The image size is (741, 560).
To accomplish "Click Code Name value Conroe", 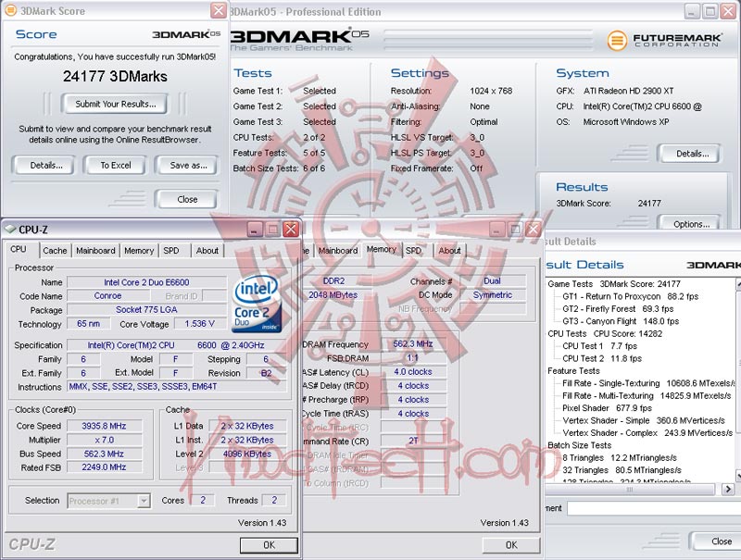I will tap(107, 296).
